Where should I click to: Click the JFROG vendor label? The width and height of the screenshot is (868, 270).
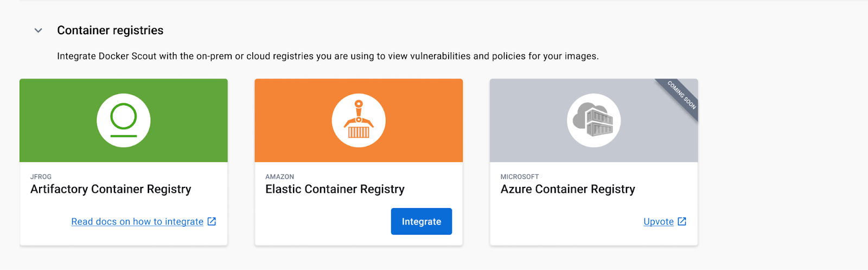click(41, 177)
